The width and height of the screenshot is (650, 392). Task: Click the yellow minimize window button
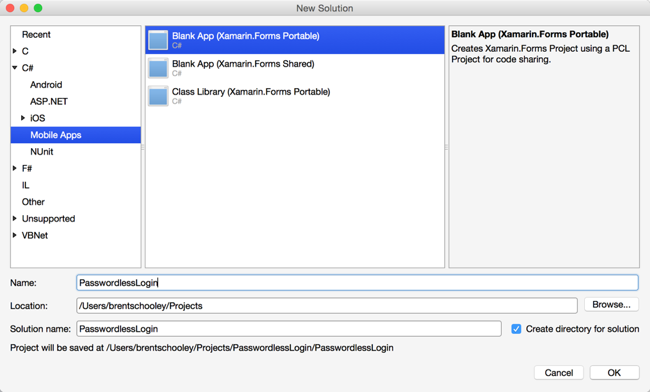click(24, 8)
